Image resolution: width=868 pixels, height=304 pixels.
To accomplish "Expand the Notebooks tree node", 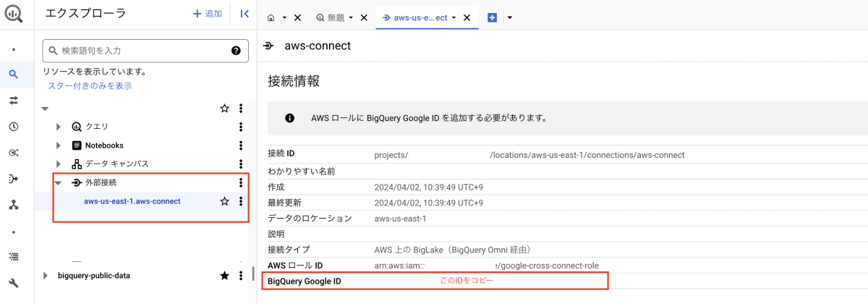I will coord(59,145).
